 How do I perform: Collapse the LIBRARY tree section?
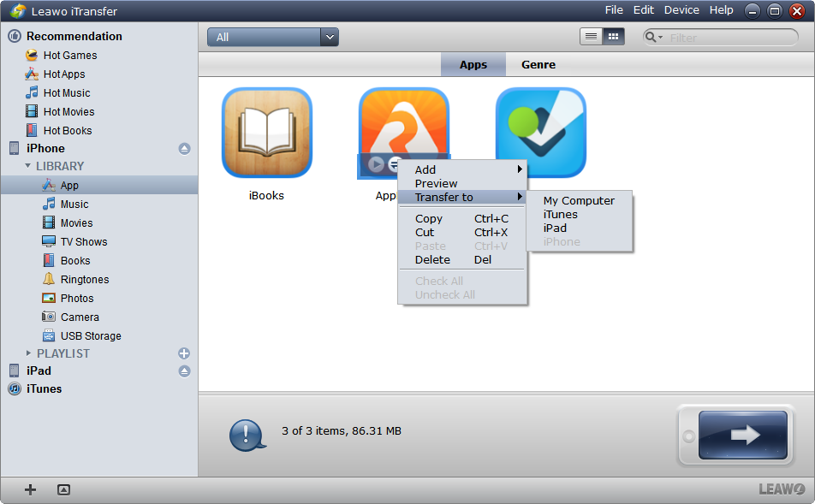28,166
